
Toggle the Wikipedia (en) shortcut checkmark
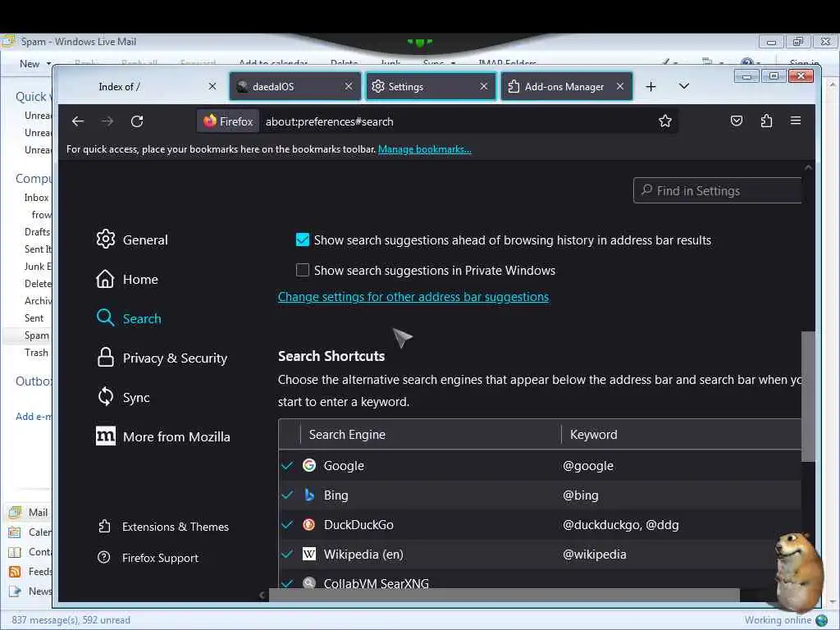point(288,554)
